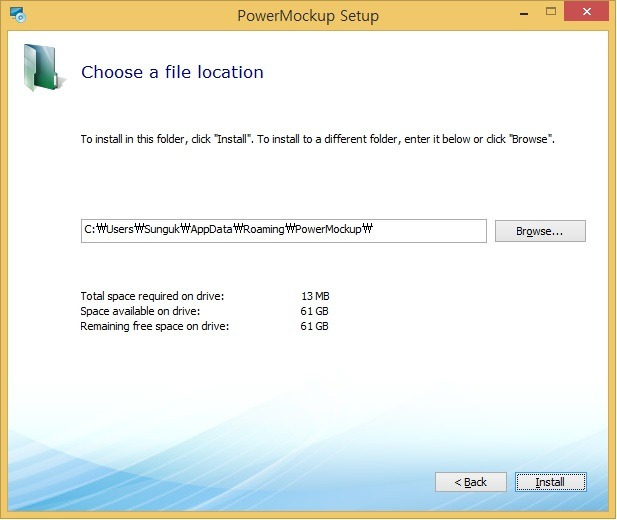Open the Browse folder dialog
617x520 pixels.
pos(540,231)
